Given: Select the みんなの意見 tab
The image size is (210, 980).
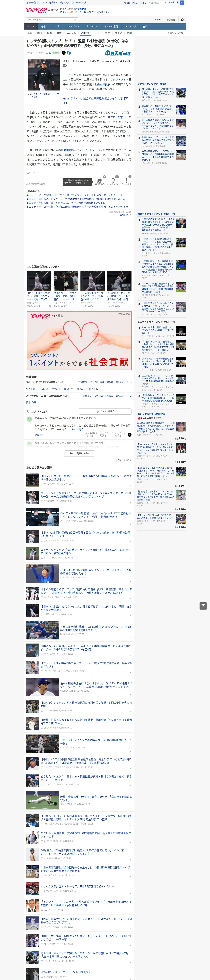Looking at the screenshot, I should [x=111, y=27].
